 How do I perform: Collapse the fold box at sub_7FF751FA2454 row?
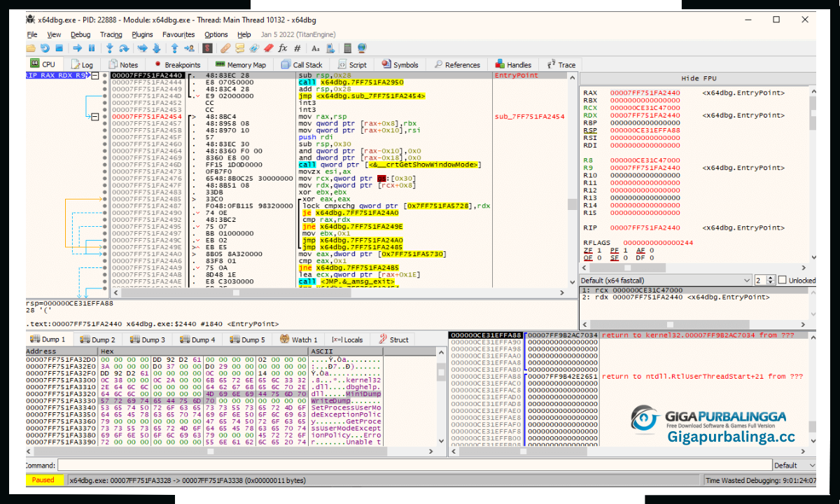pyautogui.click(x=96, y=116)
